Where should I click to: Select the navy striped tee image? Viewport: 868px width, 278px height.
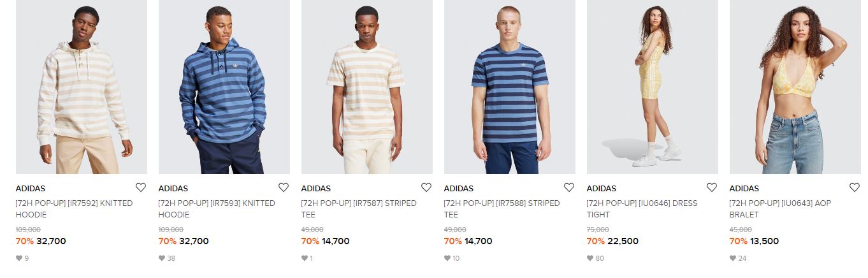(x=510, y=87)
